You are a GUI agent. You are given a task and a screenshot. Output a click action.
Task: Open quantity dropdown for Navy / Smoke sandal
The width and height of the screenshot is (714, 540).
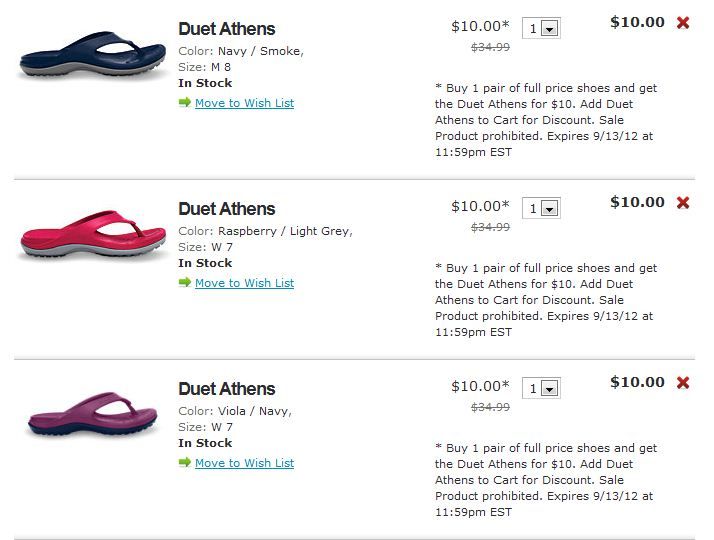tap(541, 29)
